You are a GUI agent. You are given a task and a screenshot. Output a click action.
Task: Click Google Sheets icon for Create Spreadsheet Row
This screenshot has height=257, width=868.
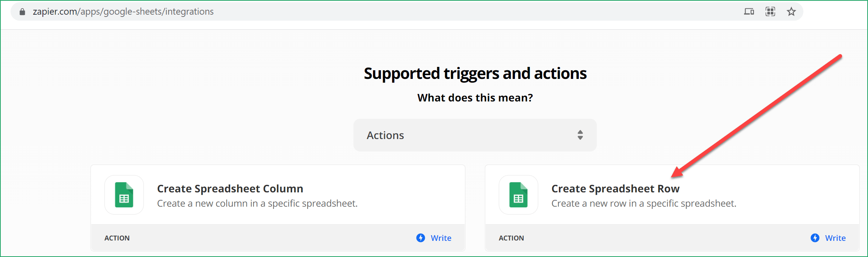tap(519, 195)
